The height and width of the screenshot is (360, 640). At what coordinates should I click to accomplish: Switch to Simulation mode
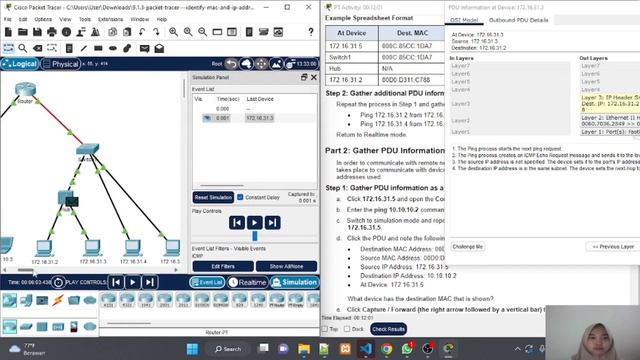tap(294, 282)
